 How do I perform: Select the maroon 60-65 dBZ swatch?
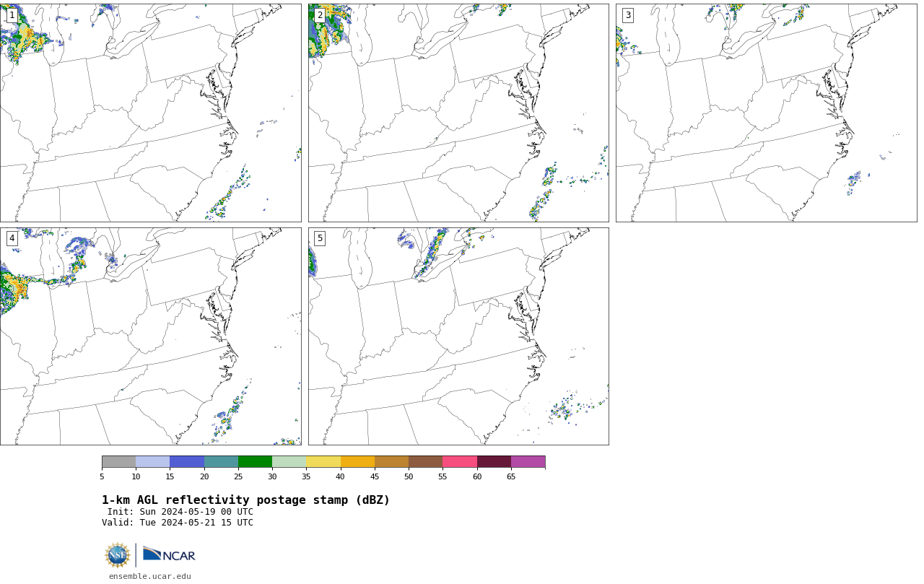494,462
